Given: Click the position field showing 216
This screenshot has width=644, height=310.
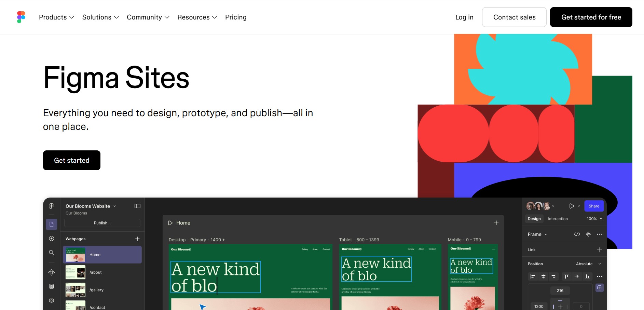Looking at the screenshot, I should pyautogui.click(x=560, y=291).
